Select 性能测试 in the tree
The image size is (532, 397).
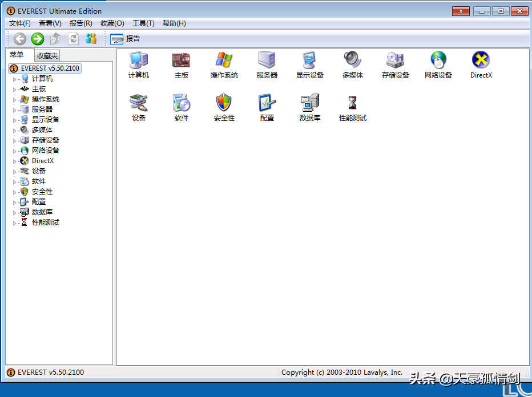(x=46, y=222)
